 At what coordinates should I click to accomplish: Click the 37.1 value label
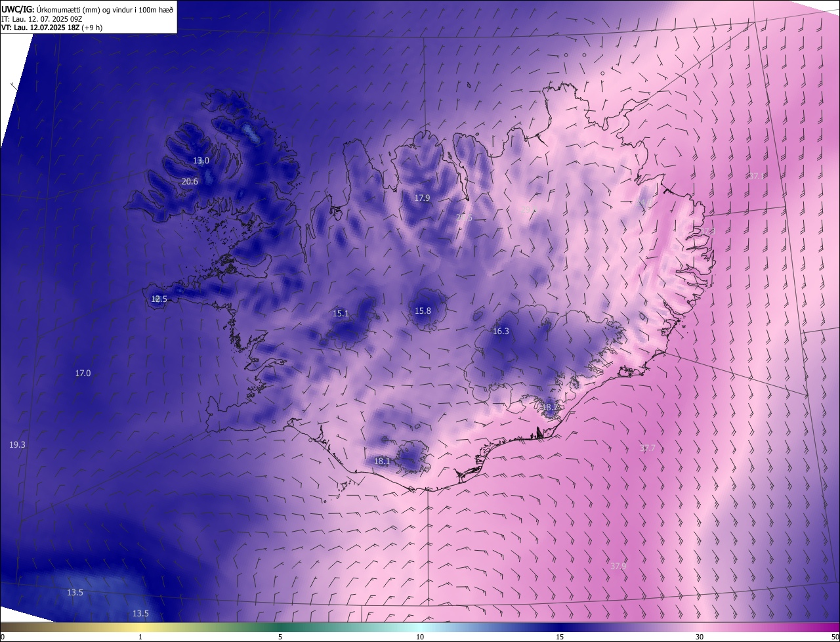pos(757,176)
